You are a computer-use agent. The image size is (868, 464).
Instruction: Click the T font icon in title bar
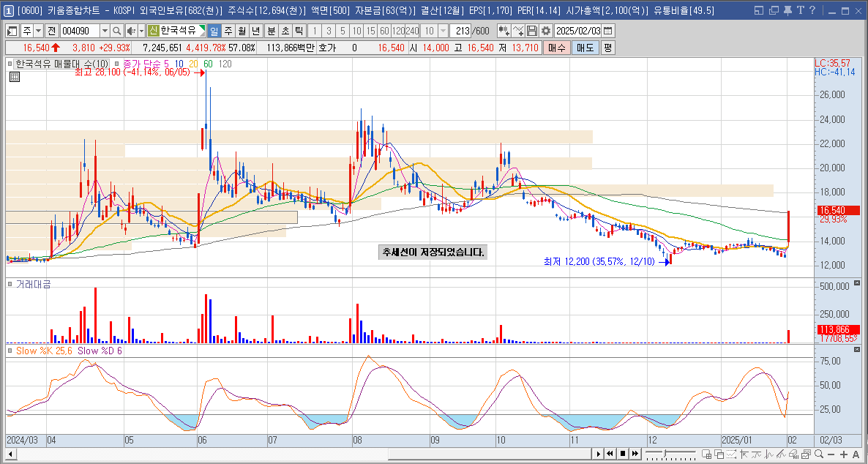(800, 10)
